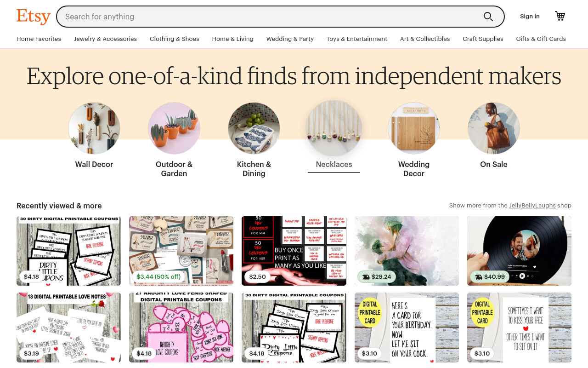Open the $3.44 (50% off) coupon listing
The width and height of the screenshot is (588, 368).
coord(181,251)
